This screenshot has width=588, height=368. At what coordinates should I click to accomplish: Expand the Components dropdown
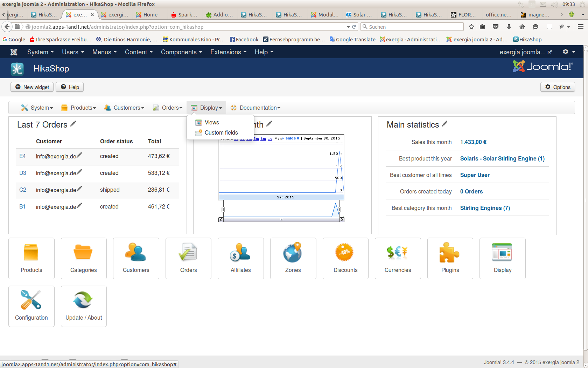pos(181,52)
